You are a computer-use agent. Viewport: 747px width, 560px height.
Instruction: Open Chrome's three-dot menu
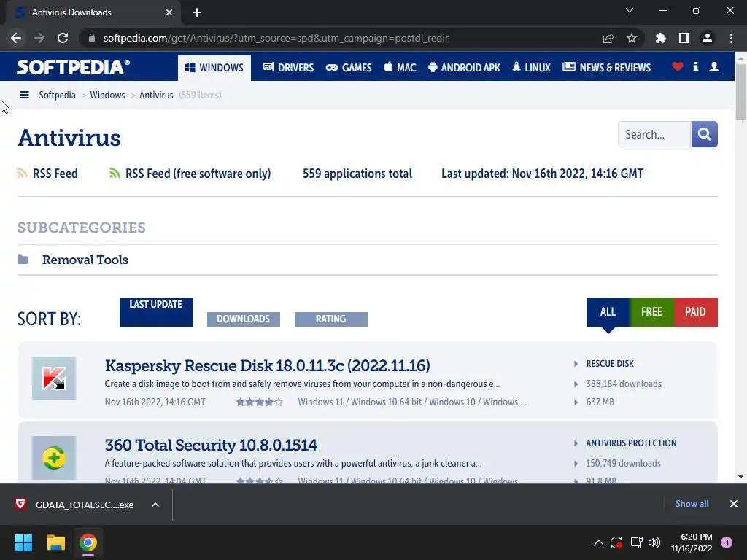click(731, 38)
